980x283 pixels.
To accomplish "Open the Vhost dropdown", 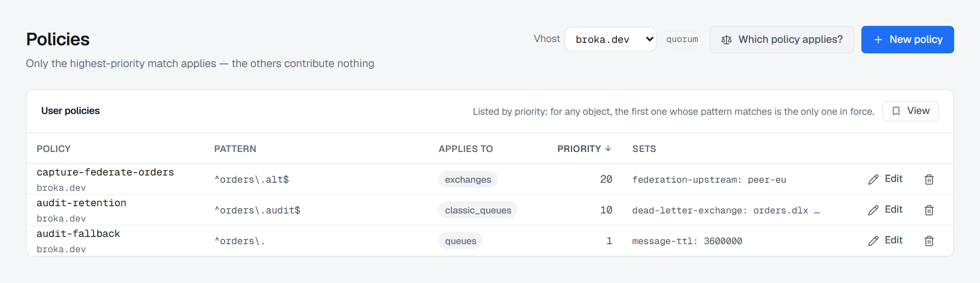I will (x=610, y=39).
